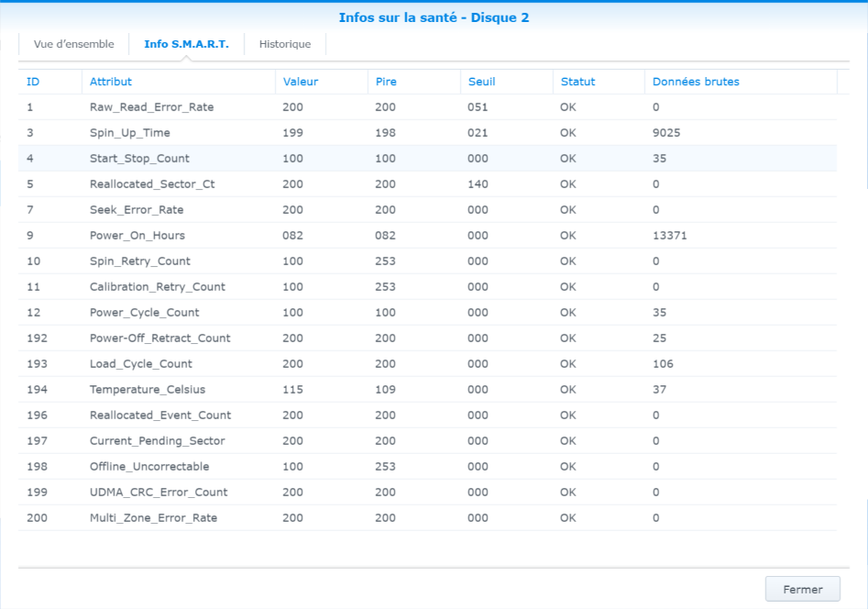Click OK status in Multi_Zone_Error_Rate row
This screenshot has height=609, width=868.
[567, 518]
